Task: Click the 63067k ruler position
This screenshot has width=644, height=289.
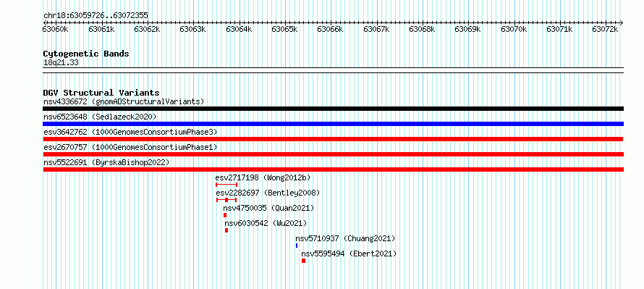Action: pos(376,29)
